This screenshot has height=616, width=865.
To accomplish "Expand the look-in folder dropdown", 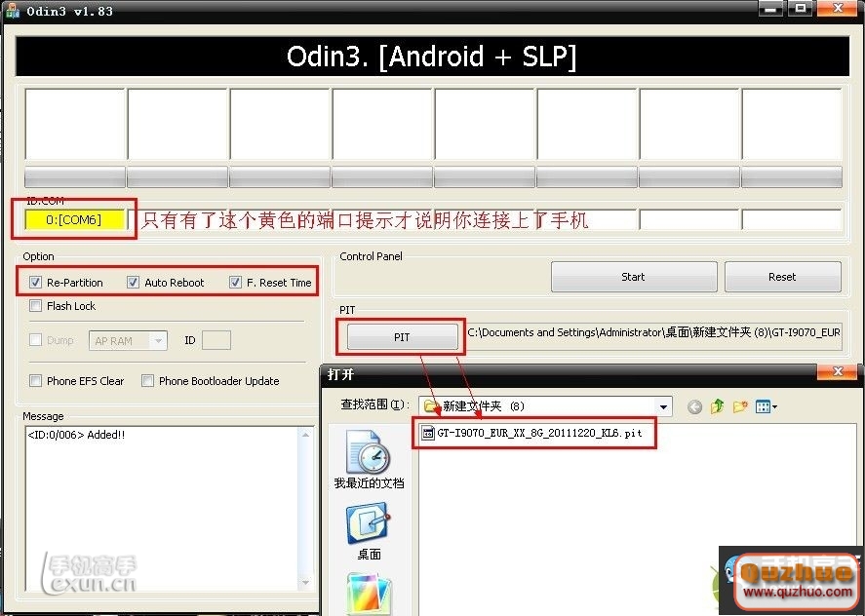I will [x=664, y=407].
